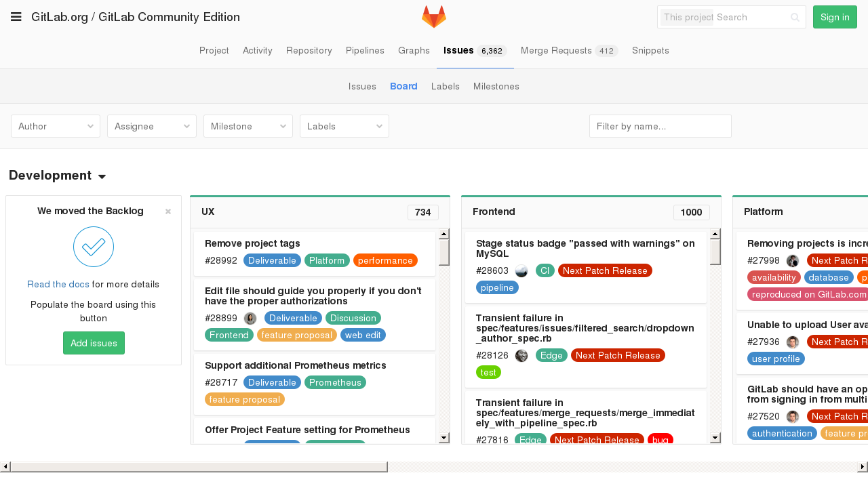This screenshot has width=868, height=488.
Task: Click the Frontend list issue count 1000
Action: (692, 212)
